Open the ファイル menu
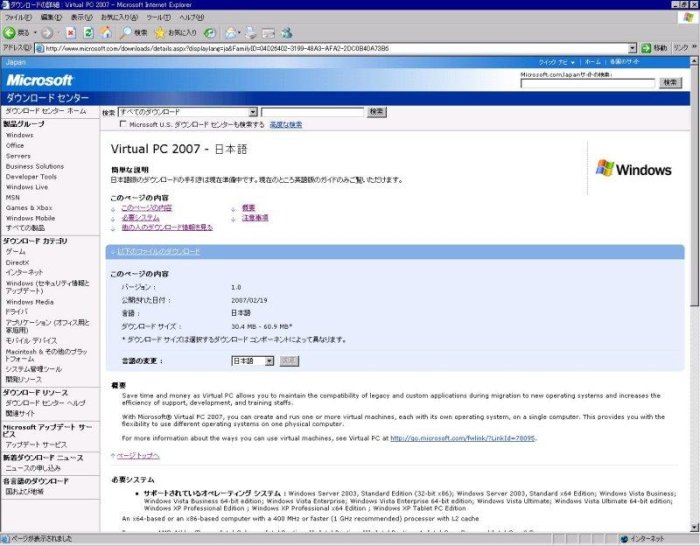The height and width of the screenshot is (546, 700). 17,17
